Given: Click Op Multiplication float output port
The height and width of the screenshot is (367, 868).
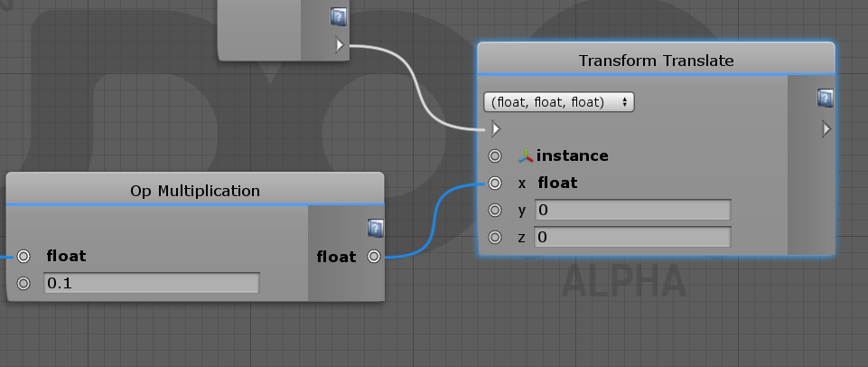Looking at the screenshot, I should (x=374, y=256).
